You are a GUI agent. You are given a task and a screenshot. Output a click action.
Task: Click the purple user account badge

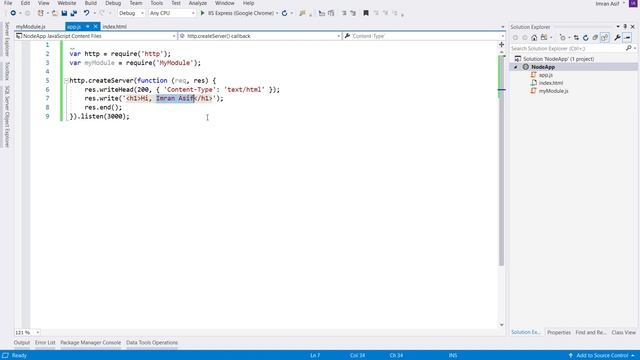pyautogui.click(x=633, y=3)
